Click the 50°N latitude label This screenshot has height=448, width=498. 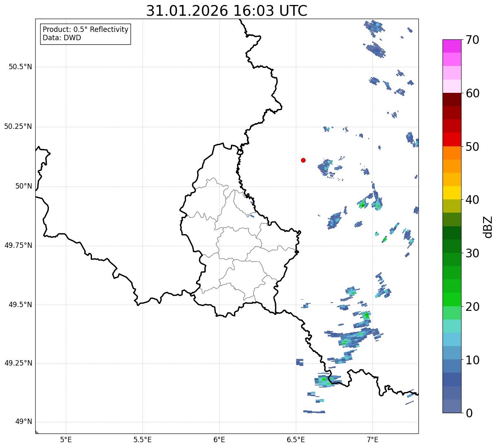tap(24, 186)
